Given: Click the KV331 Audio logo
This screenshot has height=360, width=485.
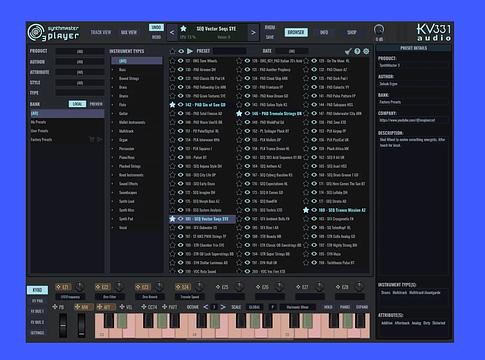Looking at the screenshot, I should click(x=434, y=33).
